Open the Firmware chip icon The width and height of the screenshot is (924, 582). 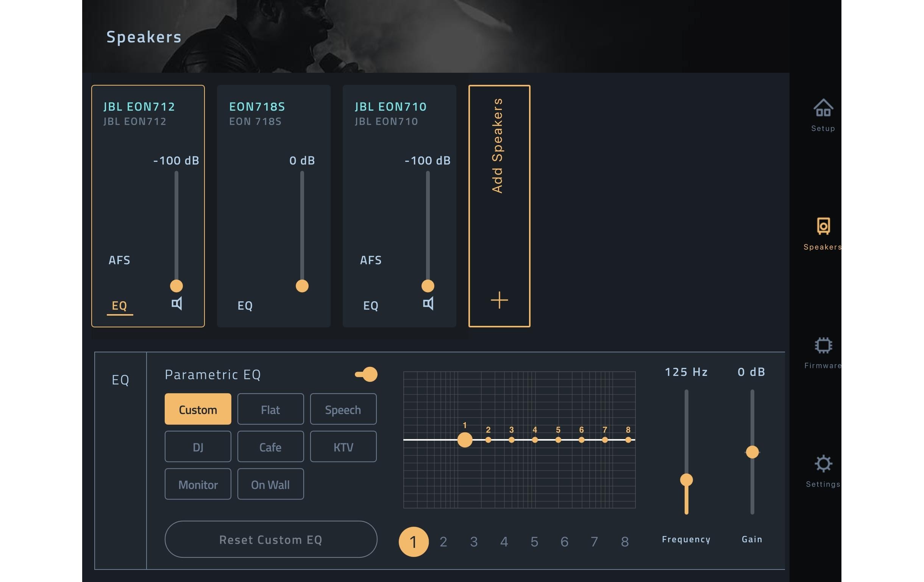point(823,345)
